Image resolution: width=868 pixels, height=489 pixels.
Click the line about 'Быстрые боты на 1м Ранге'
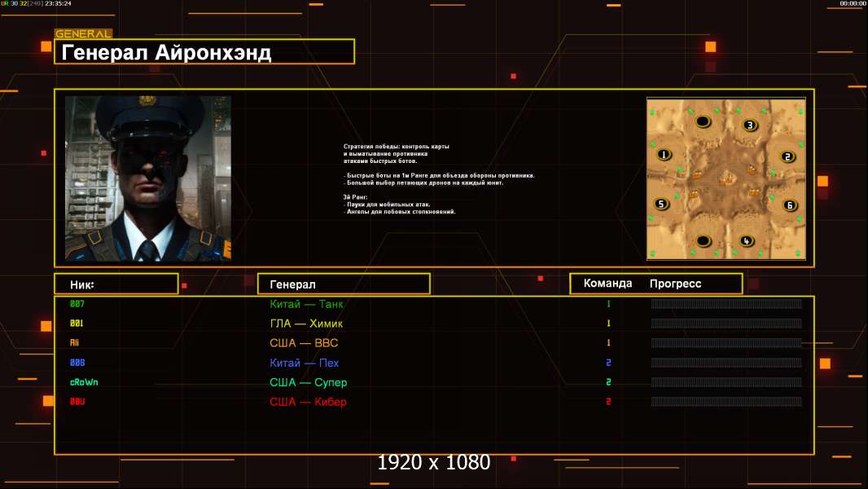[x=439, y=175]
